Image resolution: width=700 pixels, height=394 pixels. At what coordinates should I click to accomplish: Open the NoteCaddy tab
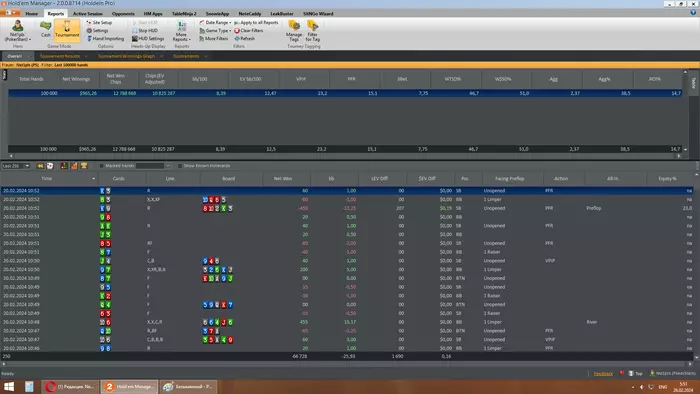click(250, 13)
